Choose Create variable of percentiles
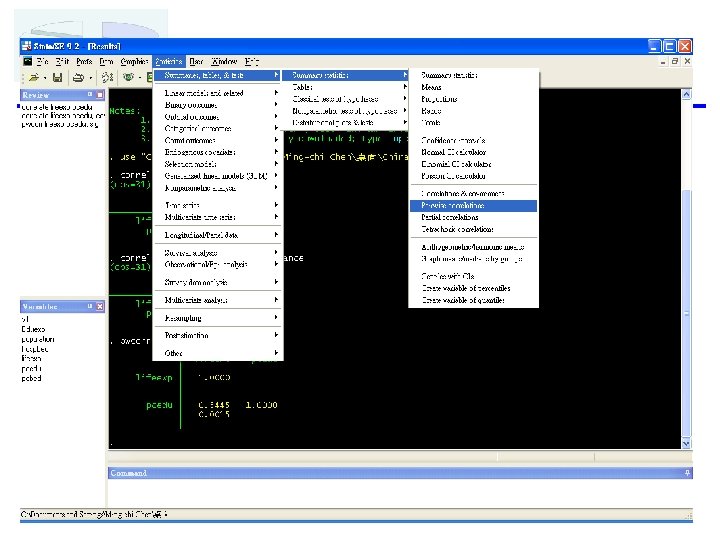The image size is (720, 540). (x=473, y=288)
